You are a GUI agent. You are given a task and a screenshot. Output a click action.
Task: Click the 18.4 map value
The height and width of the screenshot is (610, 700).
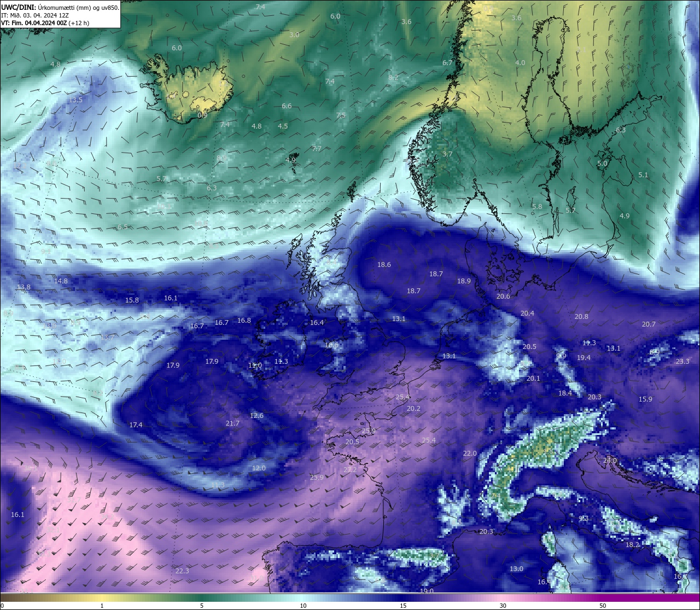click(565, 393)
